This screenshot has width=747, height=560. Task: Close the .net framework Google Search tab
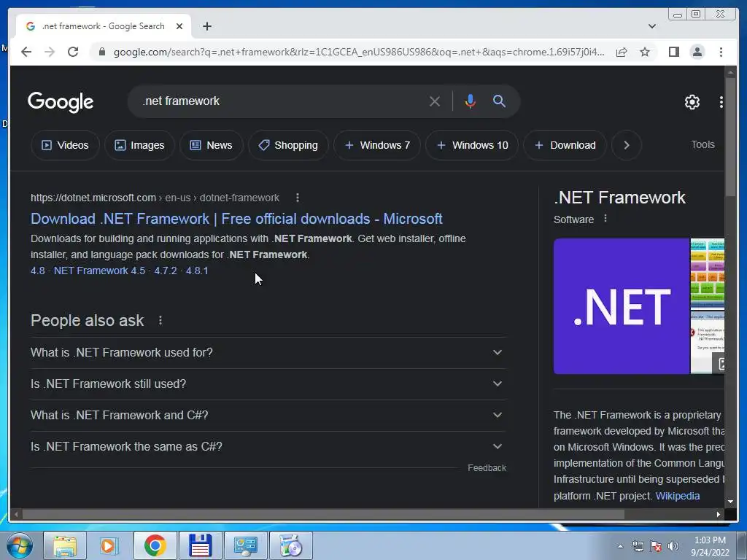(179, 26)
